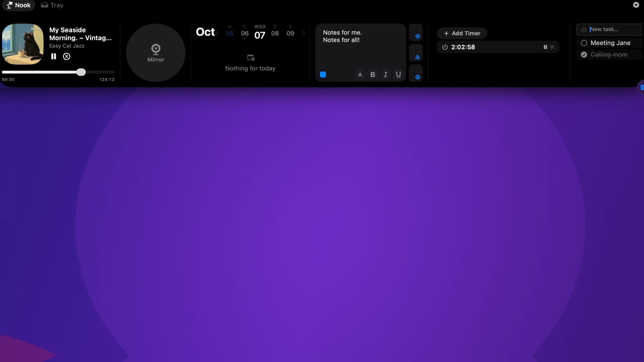
Task: Open the settings gear icon
Action: tap(636, 5)
